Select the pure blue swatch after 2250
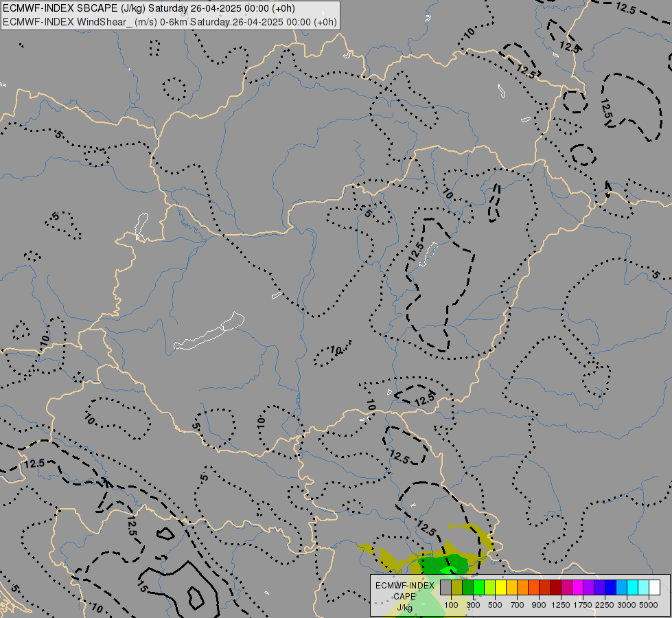This screenshot has width=672, height=618. click(x=611, y=588)
